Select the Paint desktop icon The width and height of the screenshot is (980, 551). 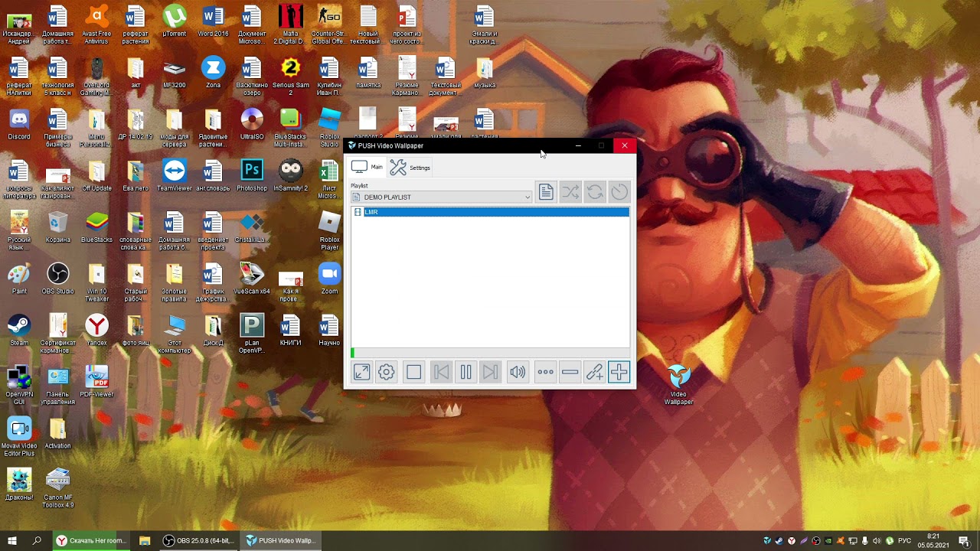[x=19, y=279]
